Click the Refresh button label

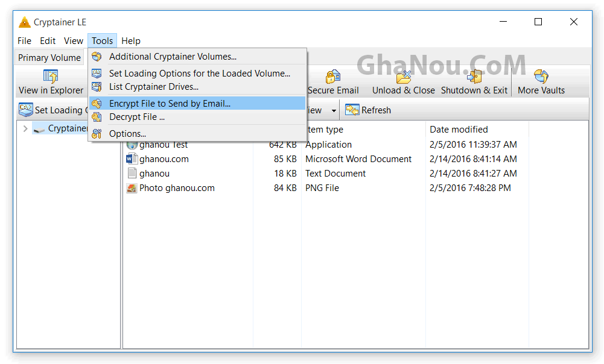coord(377,110)
